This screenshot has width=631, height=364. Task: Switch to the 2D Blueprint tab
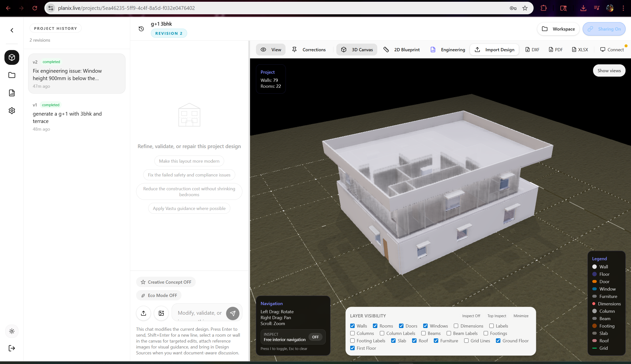point(402,50)
